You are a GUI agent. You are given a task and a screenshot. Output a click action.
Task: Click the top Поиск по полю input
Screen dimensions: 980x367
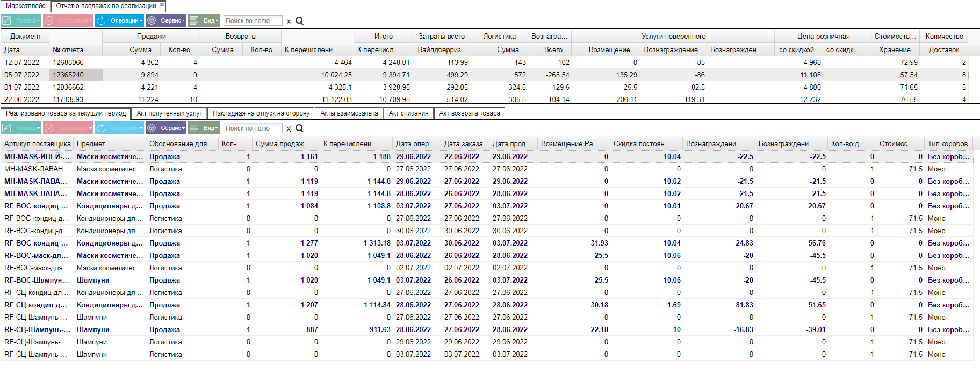click(x=253, y=20)
